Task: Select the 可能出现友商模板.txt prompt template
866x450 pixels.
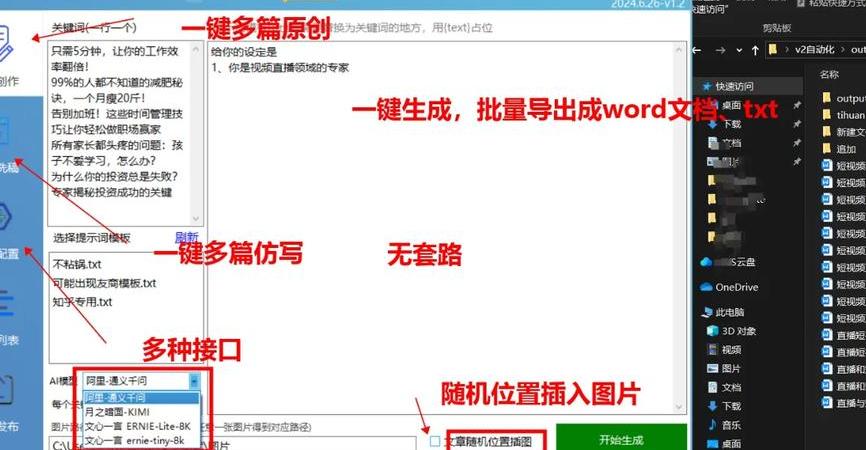Action: point(104,283)
